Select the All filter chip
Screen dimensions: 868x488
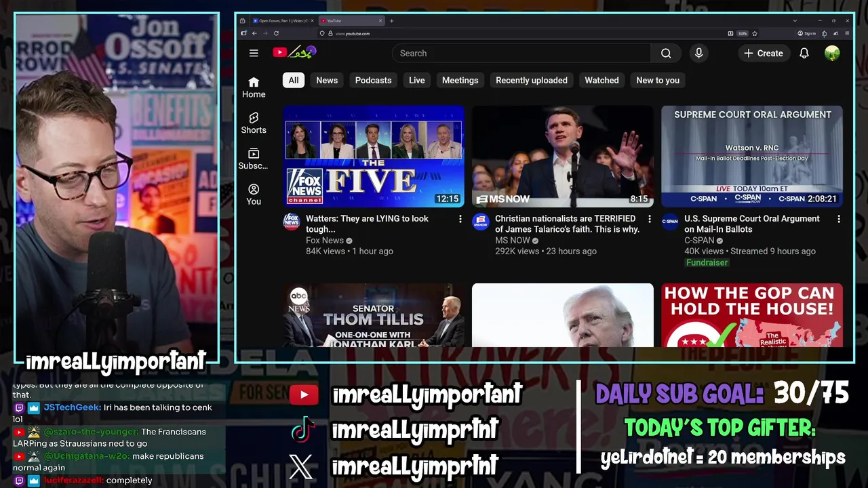(x=294, y=80)
